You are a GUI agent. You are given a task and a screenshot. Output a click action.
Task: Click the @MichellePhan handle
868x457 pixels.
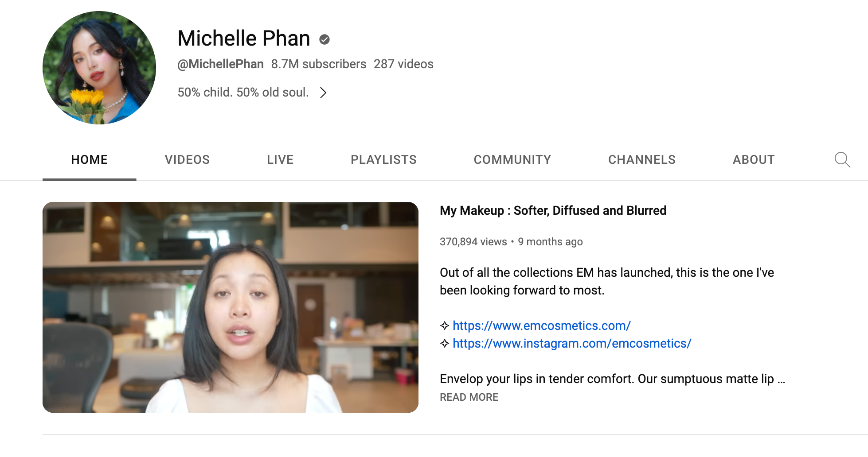[220, 64]
